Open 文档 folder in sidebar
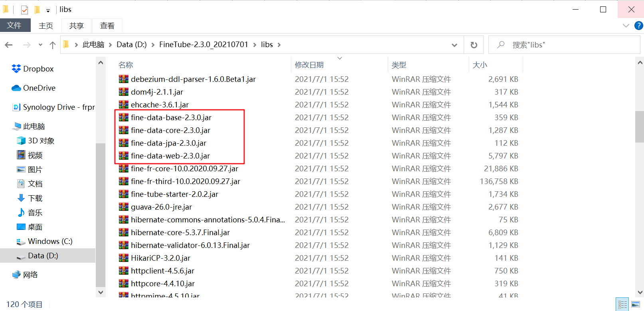Viewport: 644px width, 311px height. tap(30, 184)
